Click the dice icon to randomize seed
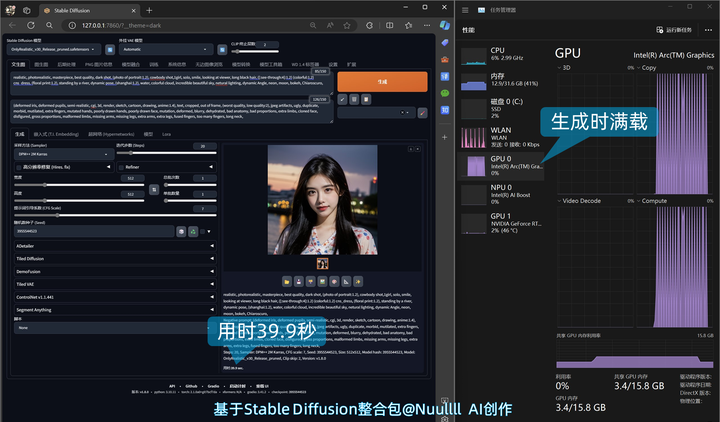Screen dimensions: 720x422 pyautogui.click(x=181, y=231)
